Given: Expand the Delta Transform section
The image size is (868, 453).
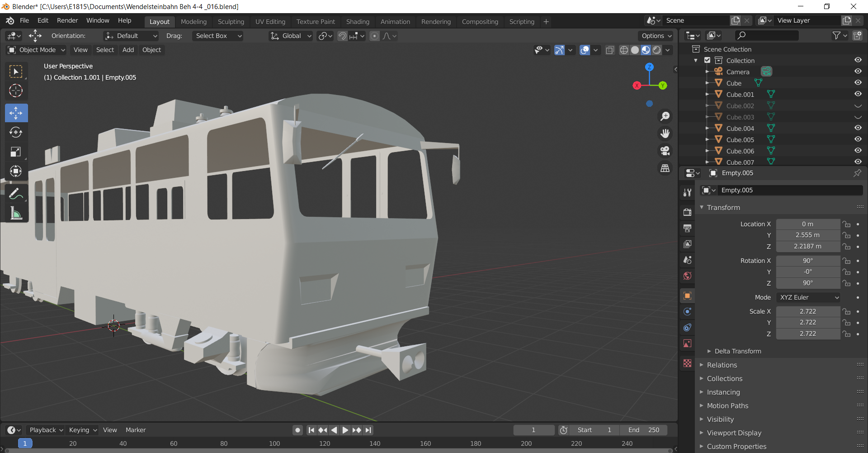Looking at the screenshot, I should [737, 351].
